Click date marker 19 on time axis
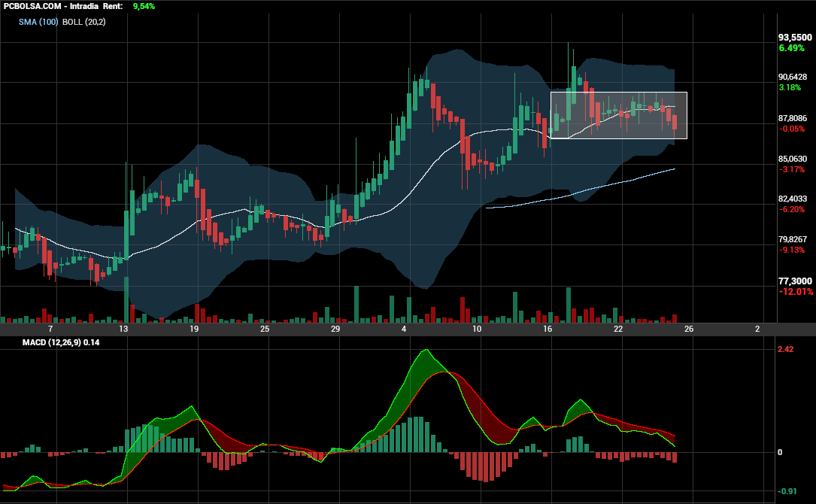 (194, 329)
